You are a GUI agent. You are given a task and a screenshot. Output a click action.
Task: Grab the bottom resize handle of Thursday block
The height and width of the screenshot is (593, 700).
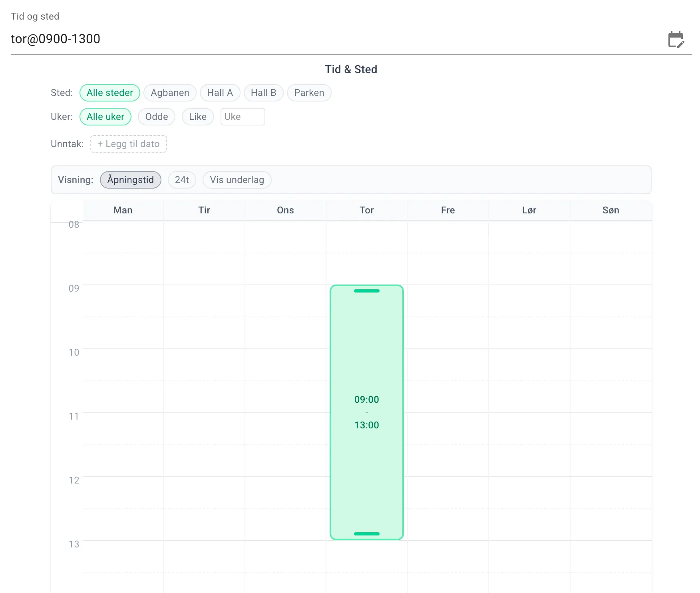tap(366, 534)
